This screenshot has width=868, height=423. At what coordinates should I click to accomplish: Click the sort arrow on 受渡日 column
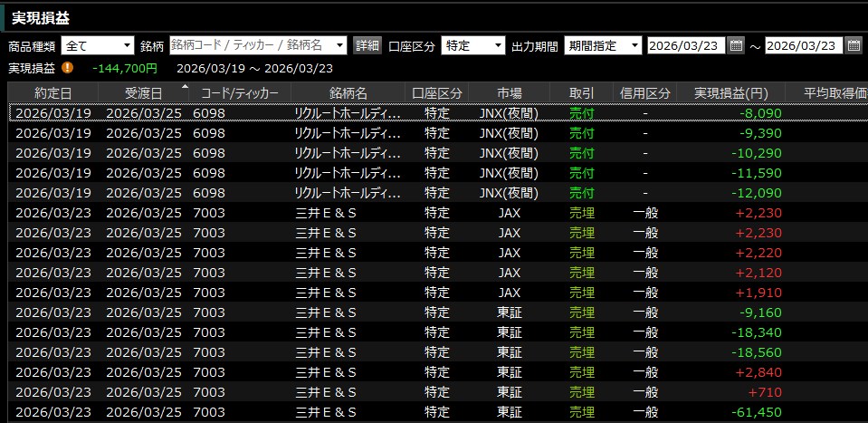pos(186,87)
